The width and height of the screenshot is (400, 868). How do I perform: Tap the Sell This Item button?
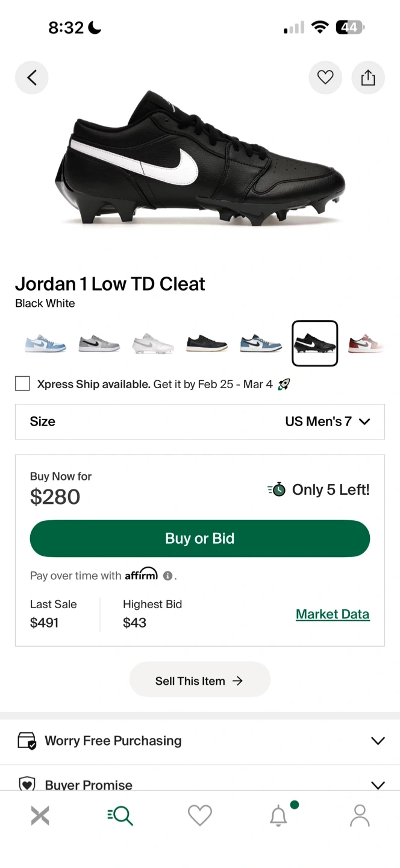[x=200, y=681]
